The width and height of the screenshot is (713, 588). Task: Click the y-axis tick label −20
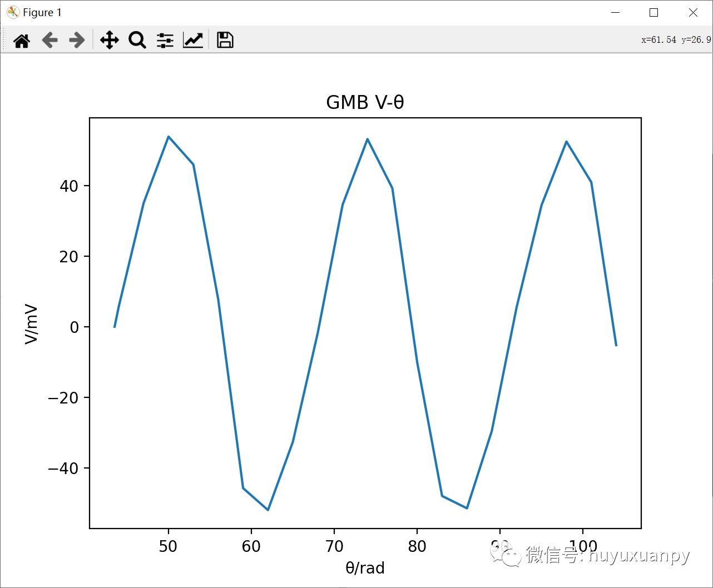pyautogui.click(x=63, y=398)
